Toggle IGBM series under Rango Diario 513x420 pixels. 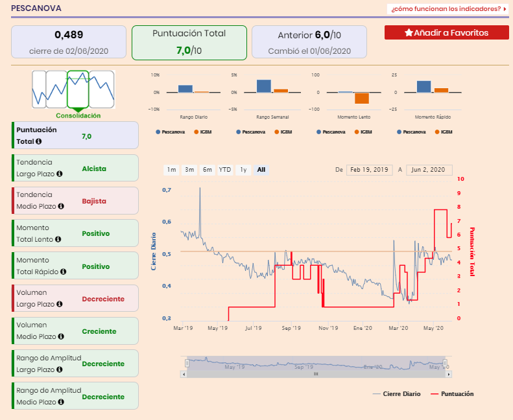click(x=202, y=132)
